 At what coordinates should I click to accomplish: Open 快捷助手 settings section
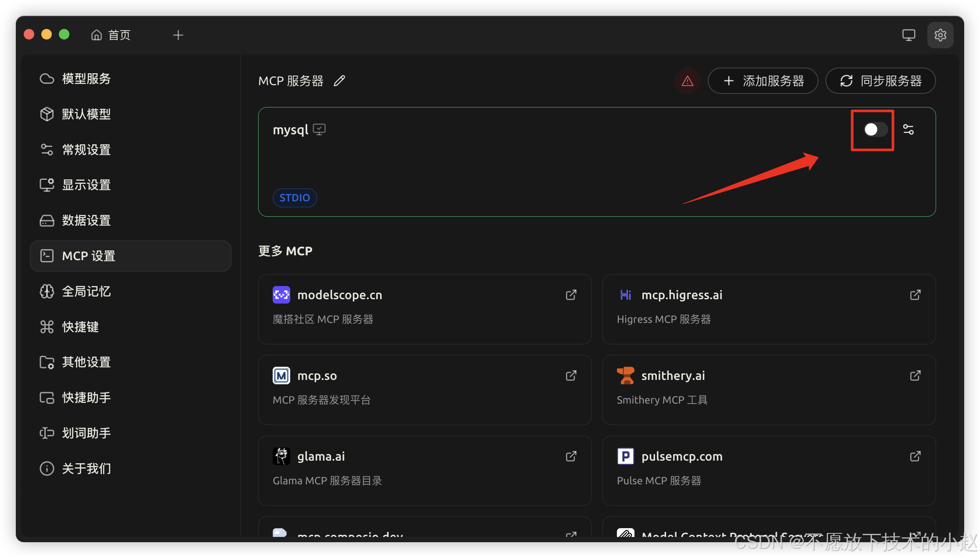(130, 397)
